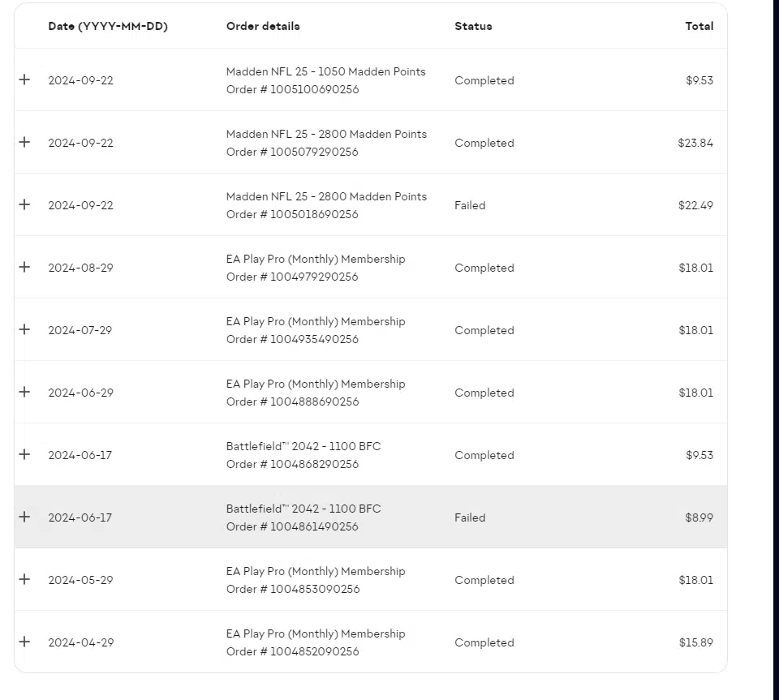Expand failed Battlefield 2042 order $8.99
Viewport: 779px width, 700px height.
pos(24,517)
